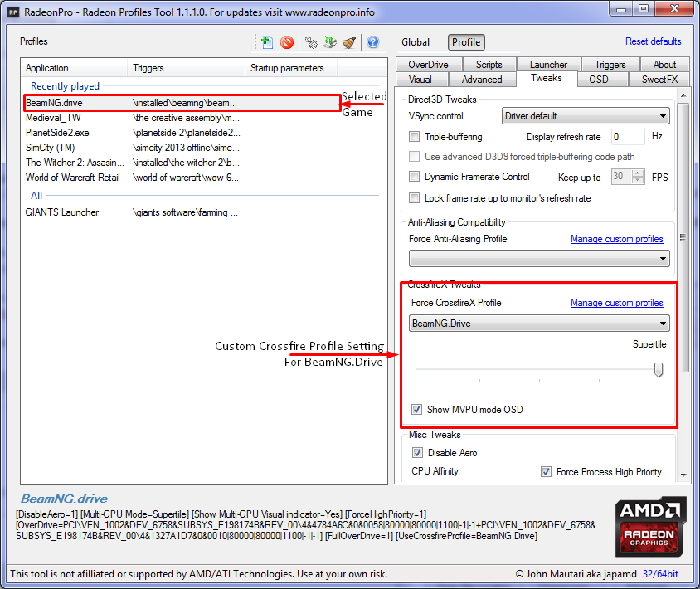Increase the Keep up to FPS value
The height and width of the screenshot is (589, 700).
click(x=638, y=173)
